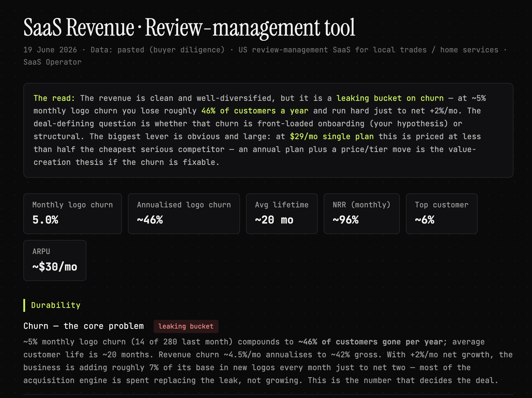
Task: Click the '~6%' top customer value
Action: tap(425, 220)
